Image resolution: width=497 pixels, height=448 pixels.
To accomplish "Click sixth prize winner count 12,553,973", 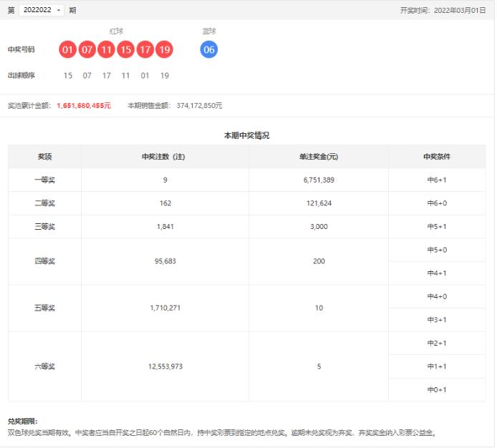I will (165, 366).
